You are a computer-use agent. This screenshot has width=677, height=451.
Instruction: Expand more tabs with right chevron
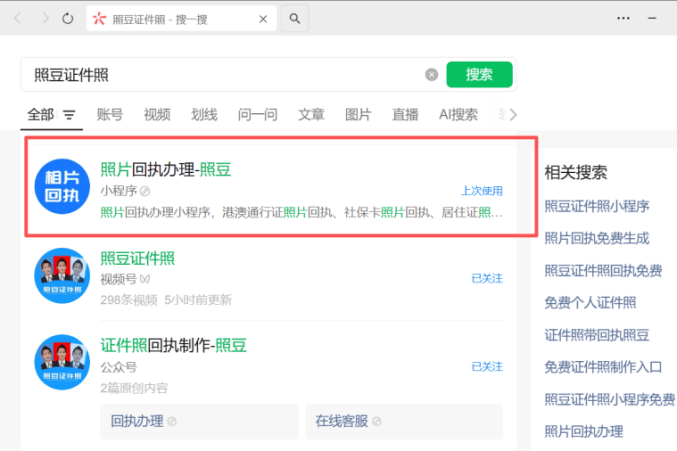(512, 114)
